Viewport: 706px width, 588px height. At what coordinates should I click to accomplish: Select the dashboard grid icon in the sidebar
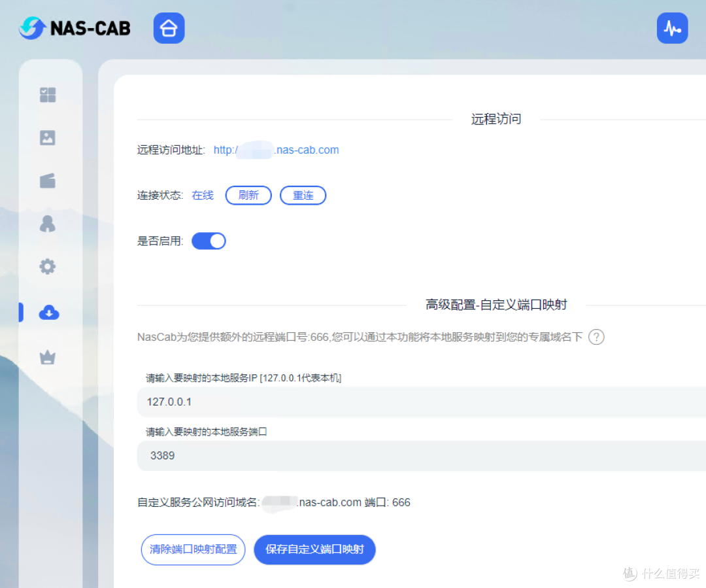pos(47,95)
